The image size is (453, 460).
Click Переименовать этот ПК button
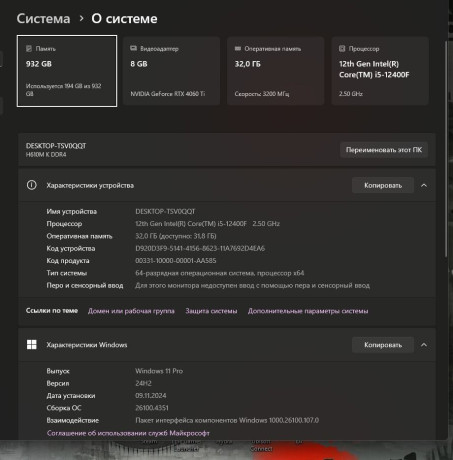[x=384, y=150]
